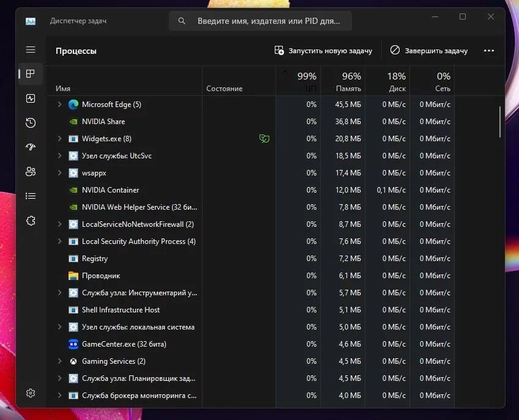The height and width of the screenshot is (420, 519).
Task: Sort by the ЦП 99% column header
Action: point(298,81)
